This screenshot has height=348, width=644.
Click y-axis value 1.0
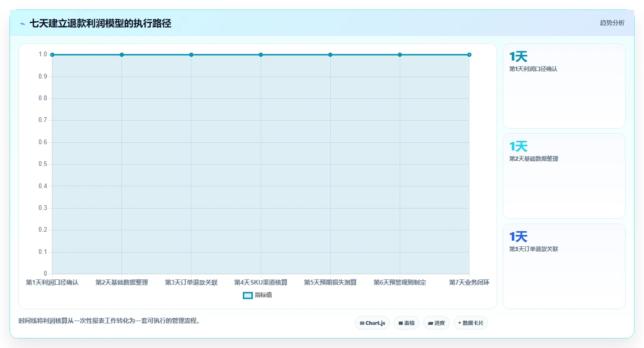[43, 54]
